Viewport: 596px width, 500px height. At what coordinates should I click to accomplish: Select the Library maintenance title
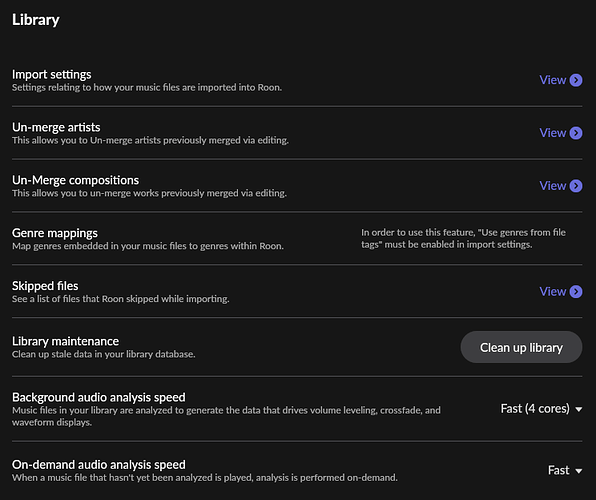point(65,341)
